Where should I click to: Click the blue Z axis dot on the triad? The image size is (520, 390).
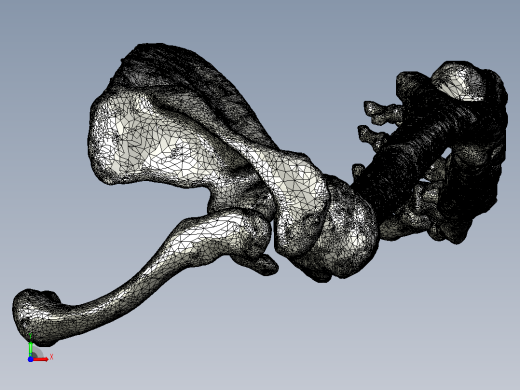(x=30, y=359)
